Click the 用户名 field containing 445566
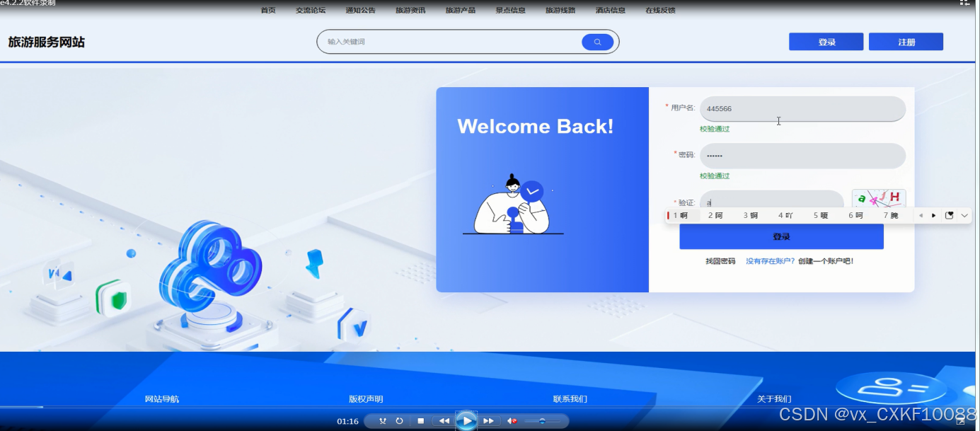Image resolution: width=980 pixels, height=431 pixels. click(802, 109)
